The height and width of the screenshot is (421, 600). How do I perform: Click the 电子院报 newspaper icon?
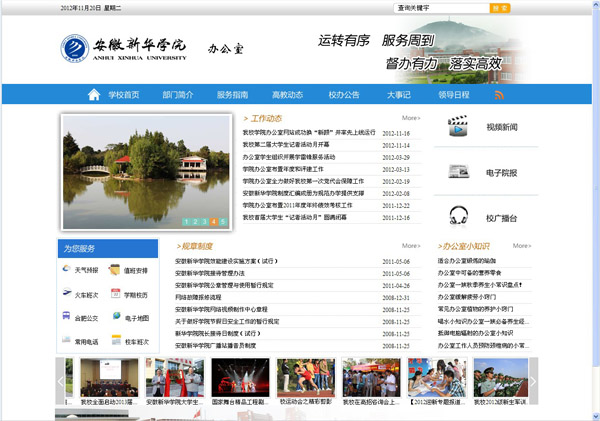pyautogui.click(x=458, y=171)
